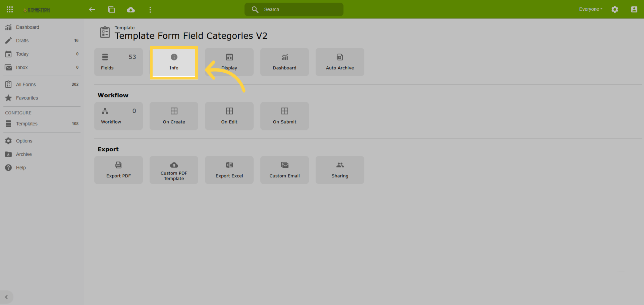The image size is (644, 305).
Task: Open the Export Excel tile
Action: point(229,170)
